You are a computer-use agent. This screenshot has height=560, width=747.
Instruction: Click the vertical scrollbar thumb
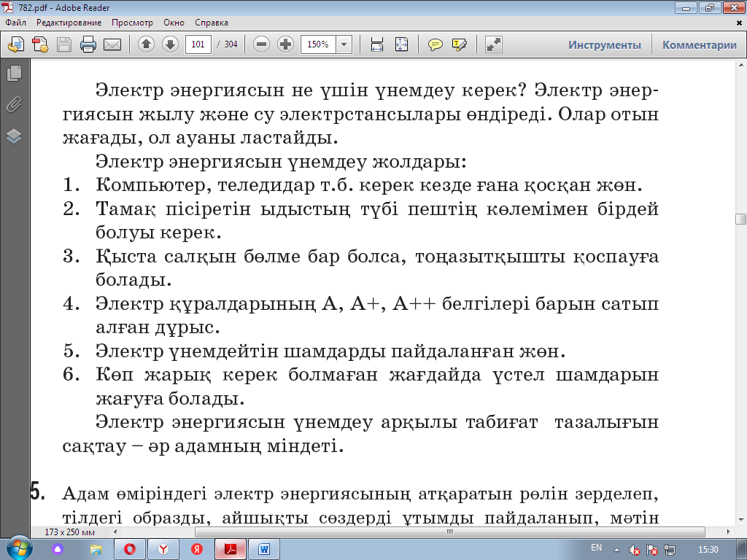tap(741, 219)
